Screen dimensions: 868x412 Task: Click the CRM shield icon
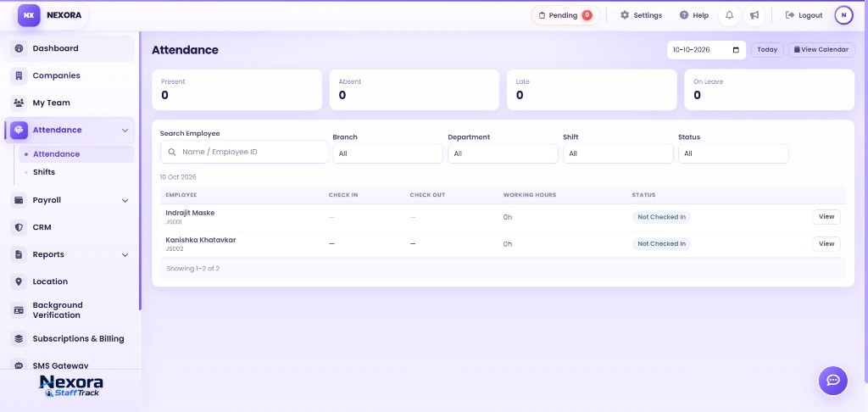point(19,227)
